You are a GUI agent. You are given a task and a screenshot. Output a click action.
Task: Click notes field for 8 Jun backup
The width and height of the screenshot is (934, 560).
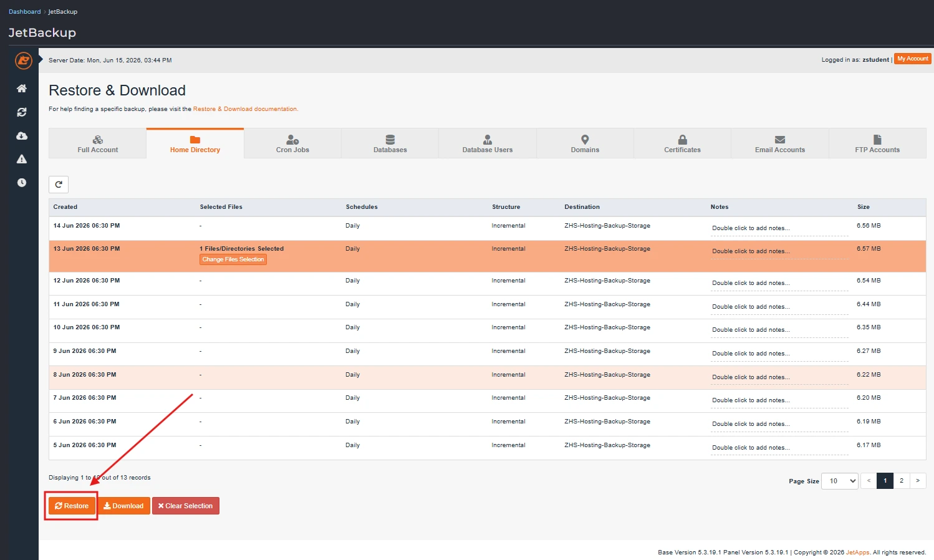(779, 377)
